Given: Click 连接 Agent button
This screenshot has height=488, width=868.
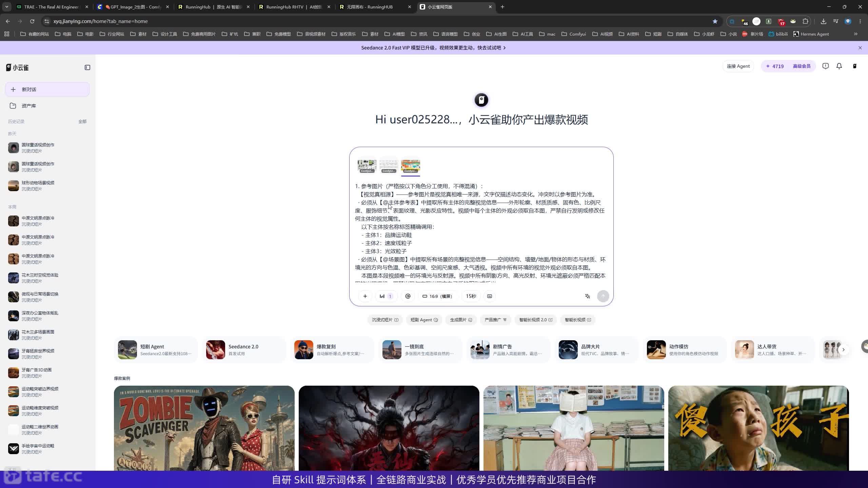Looking at the screenshot, I should pos(738,66).
